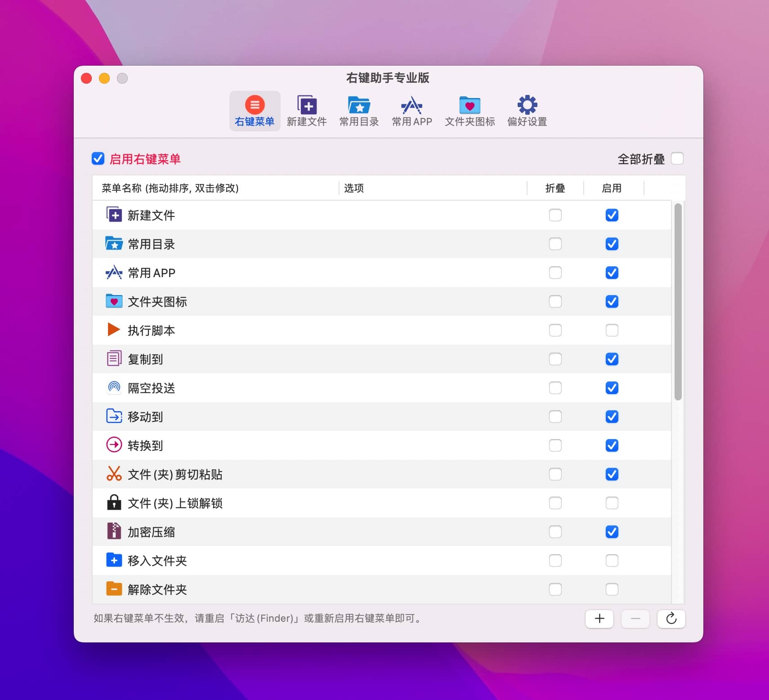Uncheck the 启用 checkbox for 隔空投送
The width and height of the screenshot is (769, 700).
tap(612, 388)
